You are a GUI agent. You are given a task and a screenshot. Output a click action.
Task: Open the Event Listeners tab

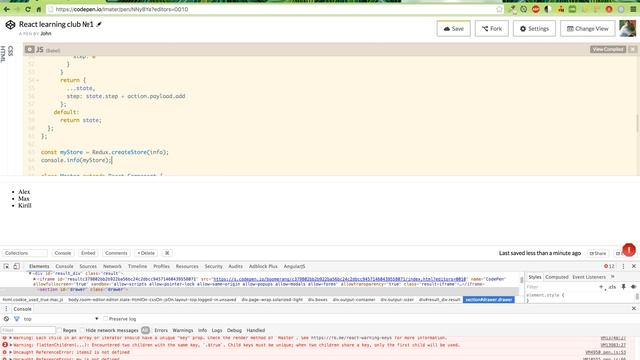tap(589, 277)
